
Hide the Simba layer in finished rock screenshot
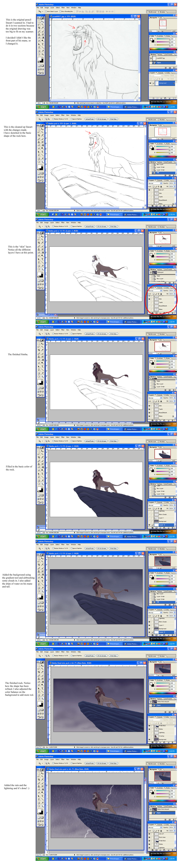[x=149, y=729]
